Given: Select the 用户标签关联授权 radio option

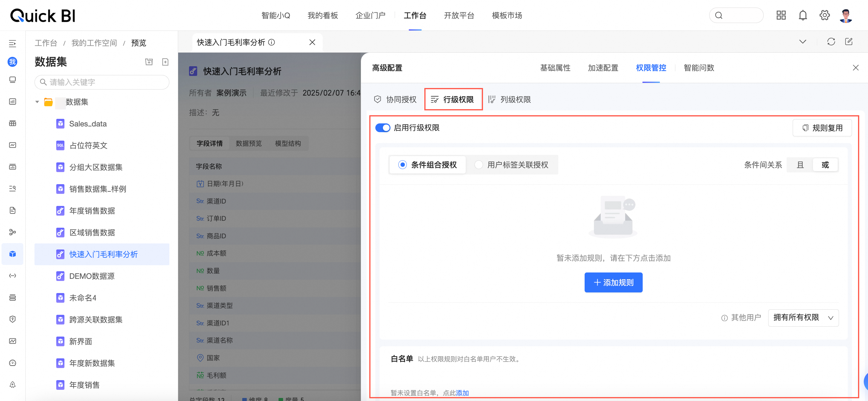Looking at the screenshot, I should click(478, 165).
